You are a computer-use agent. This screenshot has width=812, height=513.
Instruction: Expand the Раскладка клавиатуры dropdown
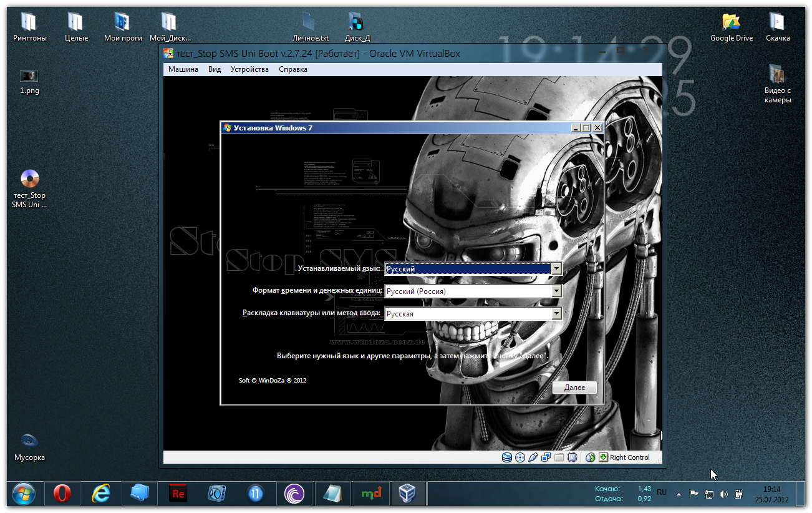(556, 314)
